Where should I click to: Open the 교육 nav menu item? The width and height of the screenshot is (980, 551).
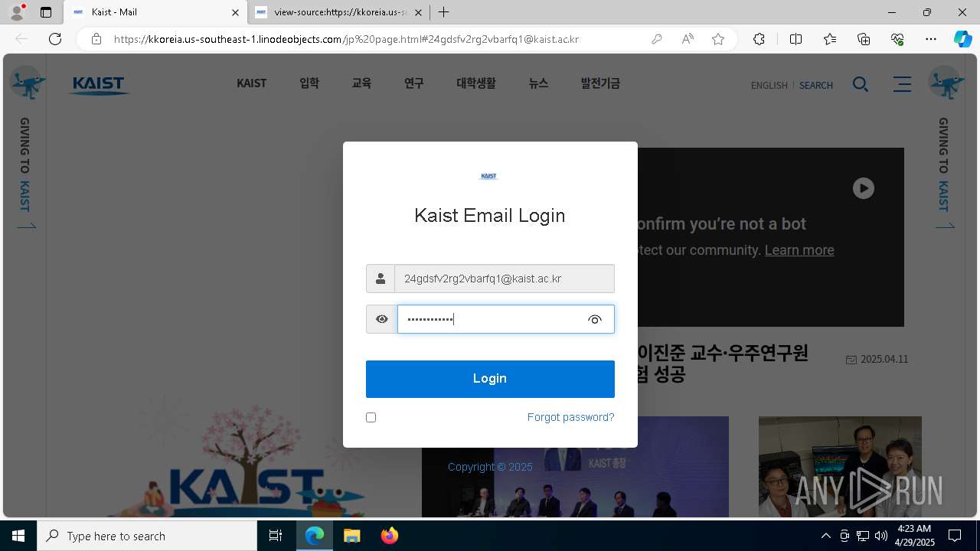tap(361, 83)
